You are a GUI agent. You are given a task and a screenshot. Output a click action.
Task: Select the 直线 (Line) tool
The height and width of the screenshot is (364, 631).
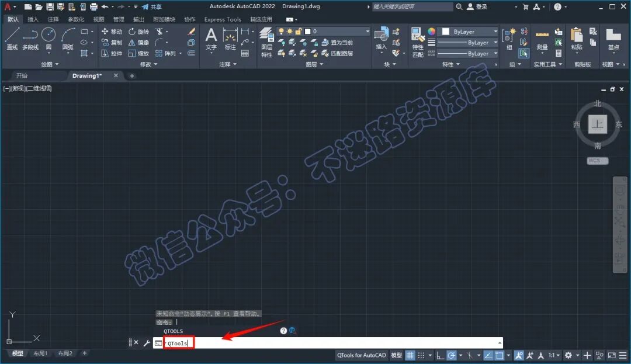(12, 39)
